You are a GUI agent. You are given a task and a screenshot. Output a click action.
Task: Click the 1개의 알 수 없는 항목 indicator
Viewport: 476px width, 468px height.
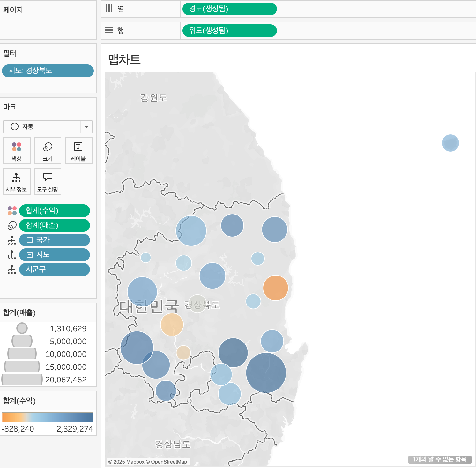click(x=440, y=459)
